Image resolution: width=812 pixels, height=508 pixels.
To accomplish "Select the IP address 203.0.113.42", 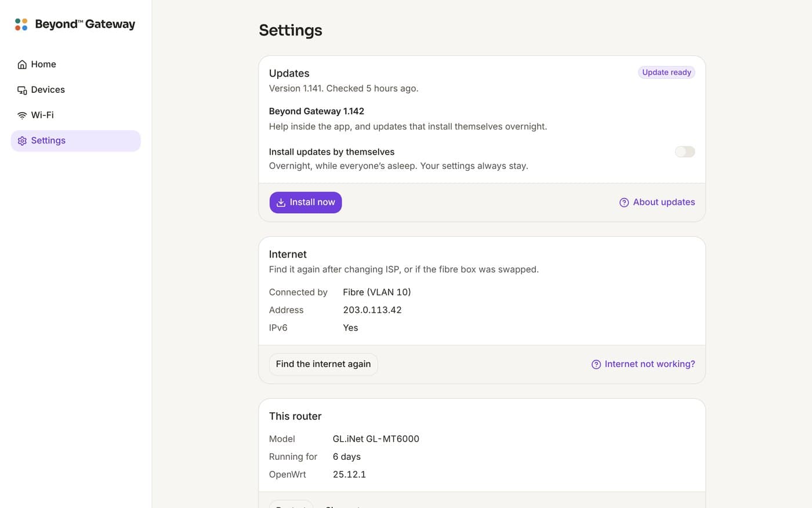I will click(x=372, y=310).
